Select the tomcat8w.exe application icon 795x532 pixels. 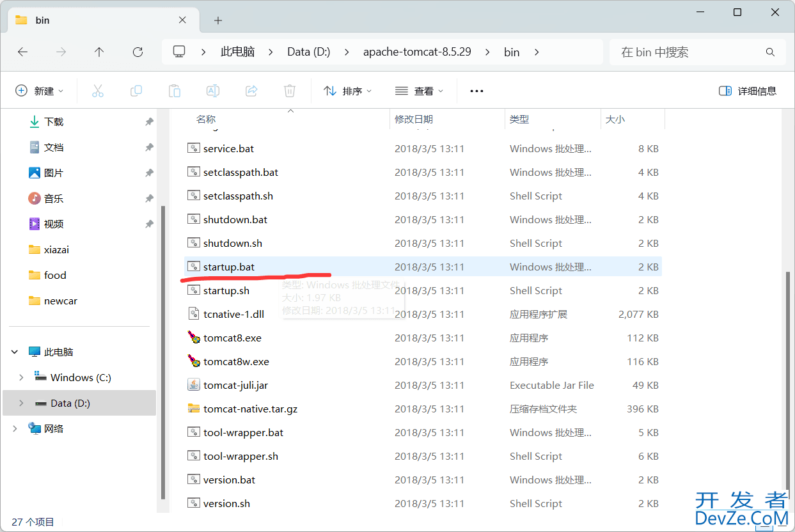[x=194, y=361]
